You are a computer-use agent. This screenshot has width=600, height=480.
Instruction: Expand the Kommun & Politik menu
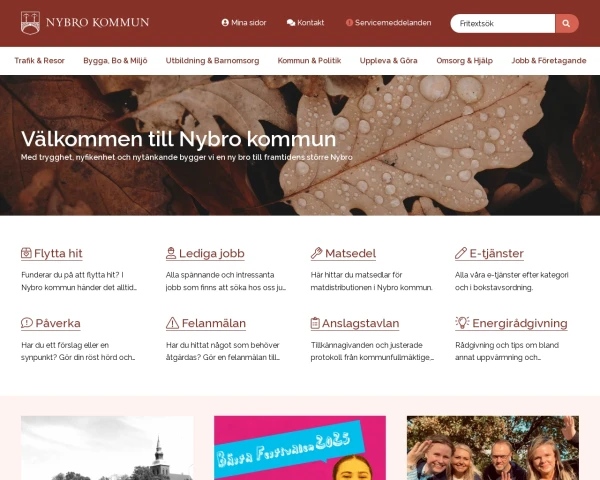click(x=309, y=60)
